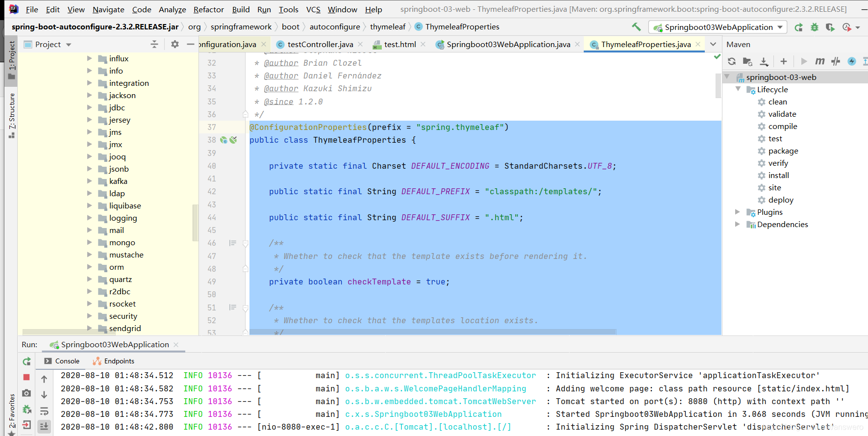Toggle soft-wrap in console
The width and height of the screenshot is (868, 436).
pos(44,411)
